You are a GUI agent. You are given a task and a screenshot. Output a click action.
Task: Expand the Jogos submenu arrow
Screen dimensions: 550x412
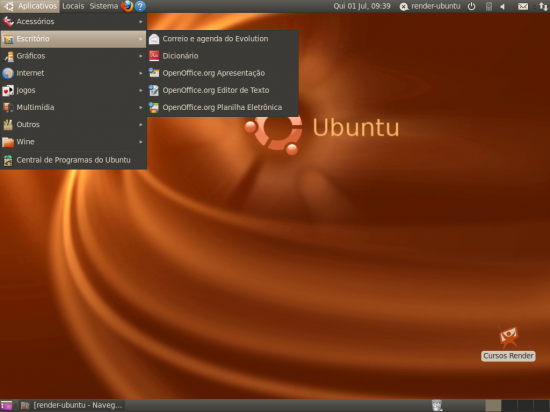[x=141, y=90]
